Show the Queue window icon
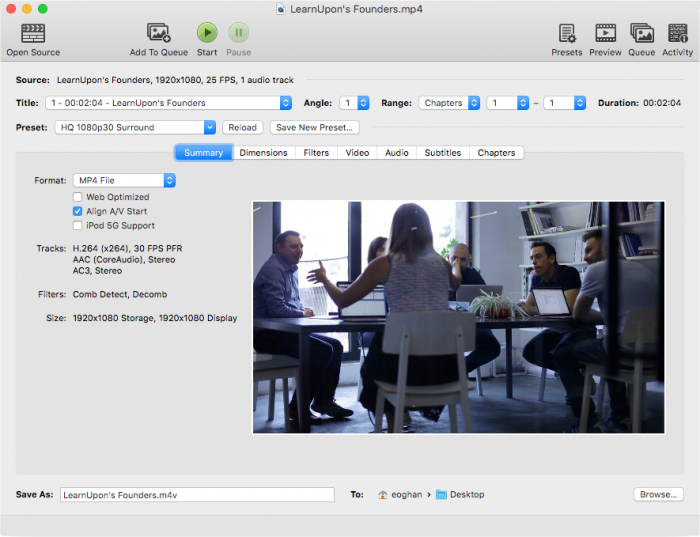The width and height of the screenshot is (700, 537). click(641, 33)
